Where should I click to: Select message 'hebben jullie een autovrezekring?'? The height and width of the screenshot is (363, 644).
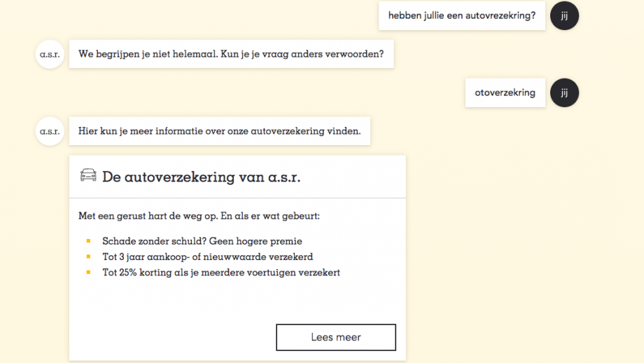click(x=461, y=15)
